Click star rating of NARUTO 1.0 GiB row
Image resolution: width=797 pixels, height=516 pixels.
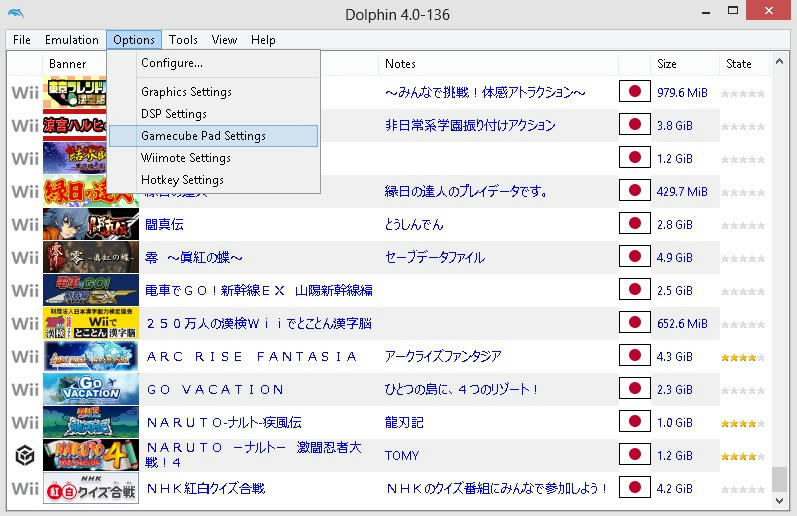click(x=743, y=423)
